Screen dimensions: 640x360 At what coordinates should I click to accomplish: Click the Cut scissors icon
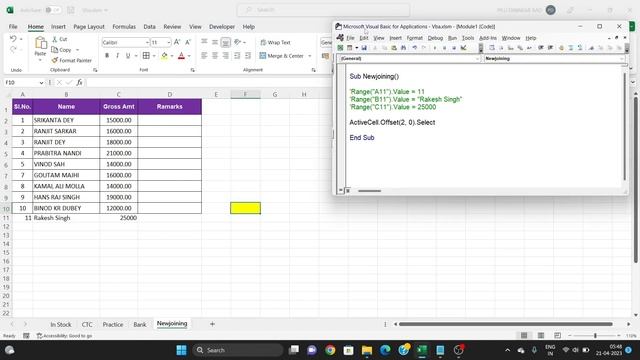[x=55, y=39]
